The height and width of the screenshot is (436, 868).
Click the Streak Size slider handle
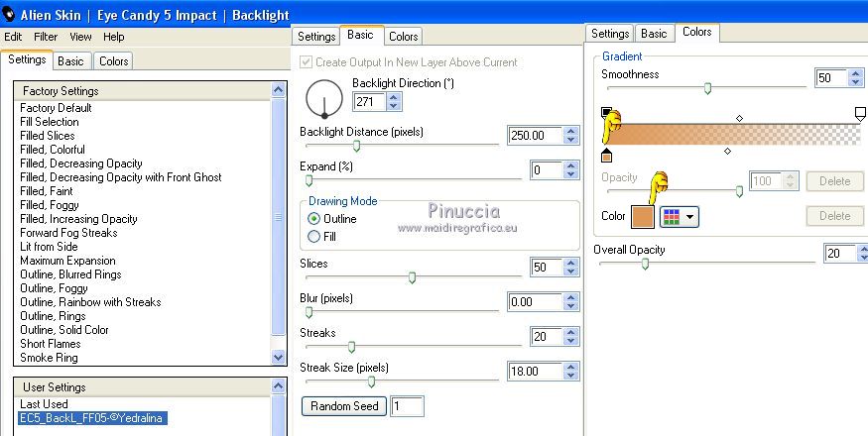(371, 381)
